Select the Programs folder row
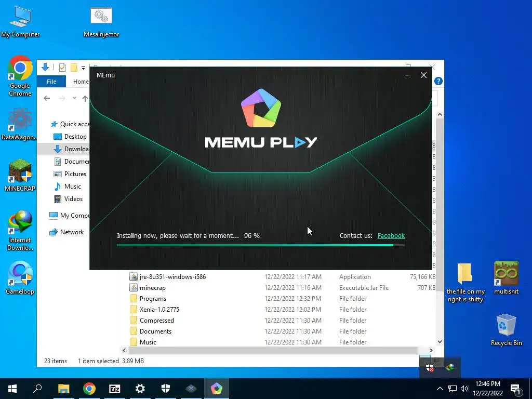 coord(282,299)
